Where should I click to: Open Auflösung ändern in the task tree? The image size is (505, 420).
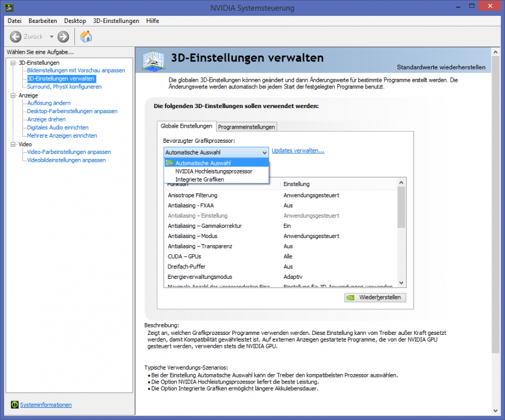click(49, 103)
